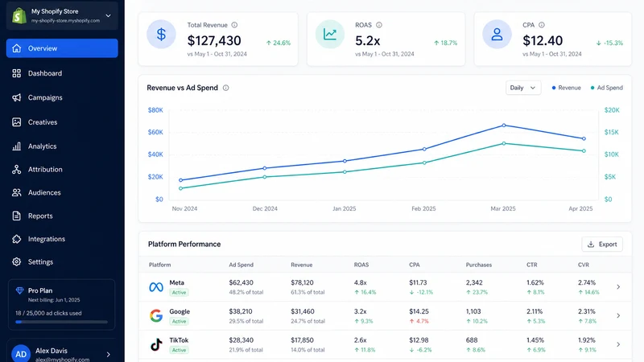644x362 pixels.
Task: Click the CPA info icon
Action: (542, 25)
